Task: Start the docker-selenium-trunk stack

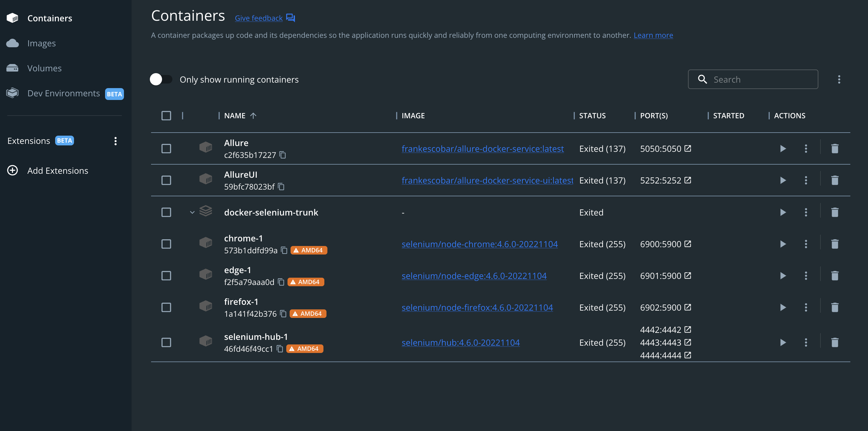Action: (783, 212)
